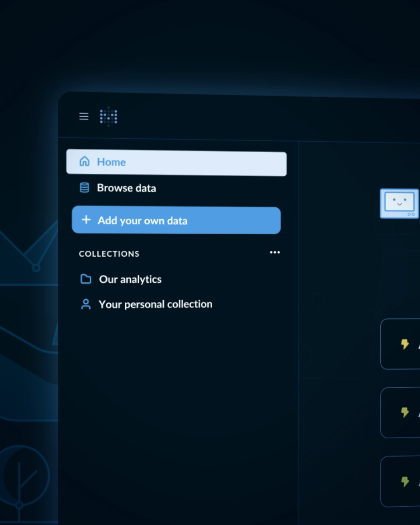
Task: Click the Metabase dotted logo
Action: [108, 116]
